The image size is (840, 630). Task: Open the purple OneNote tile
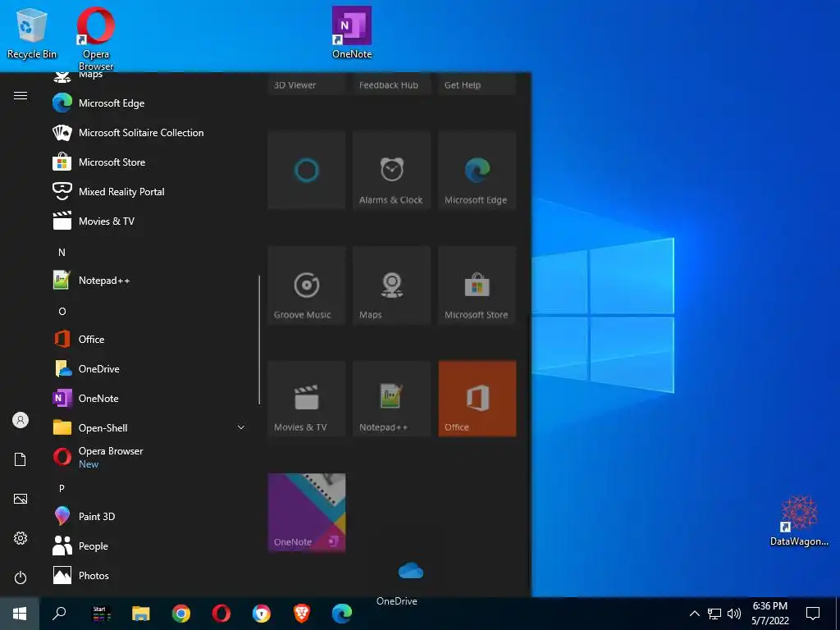coord(307,513)
